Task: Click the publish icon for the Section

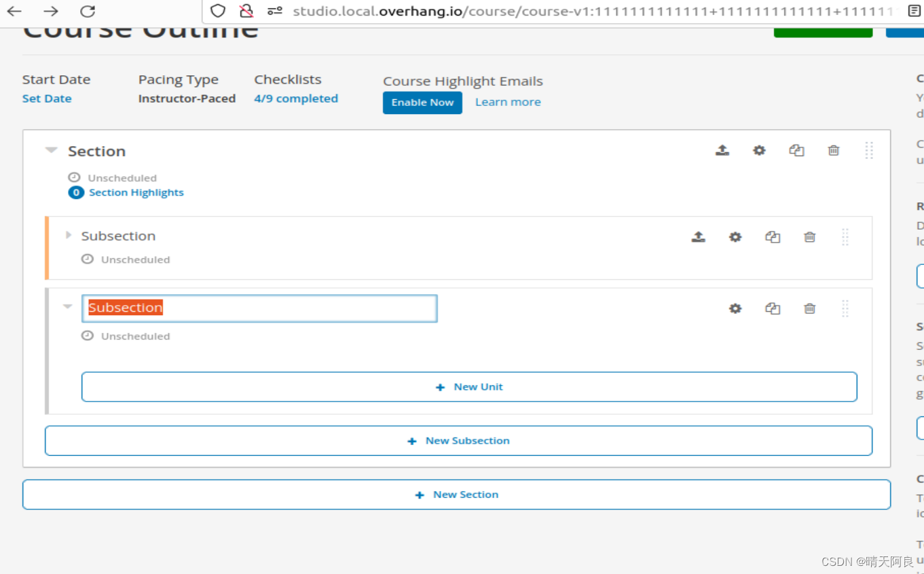Action: tap(722, 150)
